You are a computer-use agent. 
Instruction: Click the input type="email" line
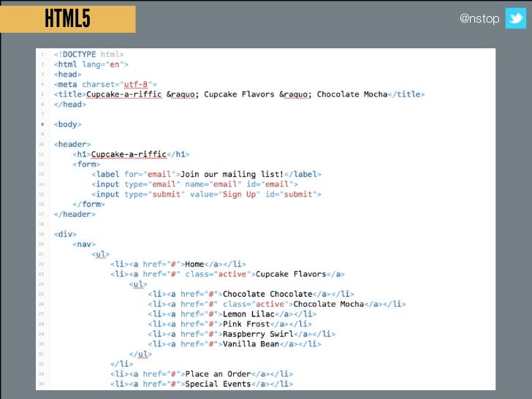click(194, 184)
